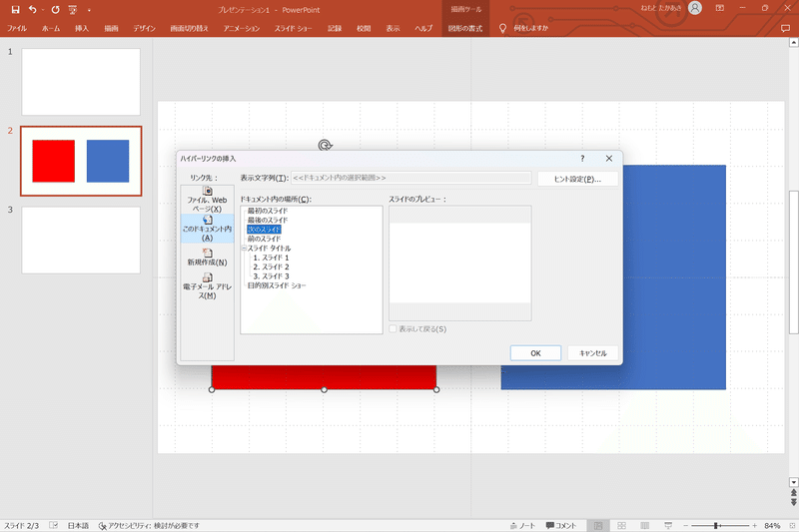Viewport: 799px width, 532px height.
Task: Click the redo/repeat icon
Action: (x=55, y=10)
